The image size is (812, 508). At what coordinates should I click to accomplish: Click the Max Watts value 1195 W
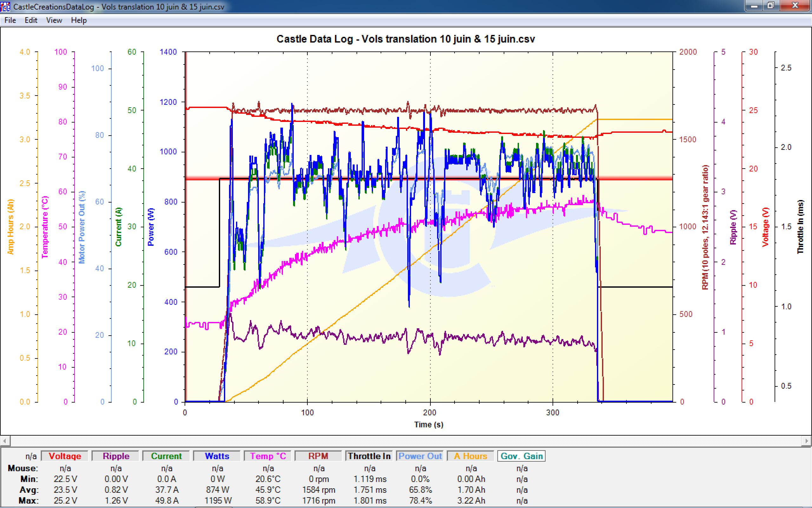pos(218,500)
